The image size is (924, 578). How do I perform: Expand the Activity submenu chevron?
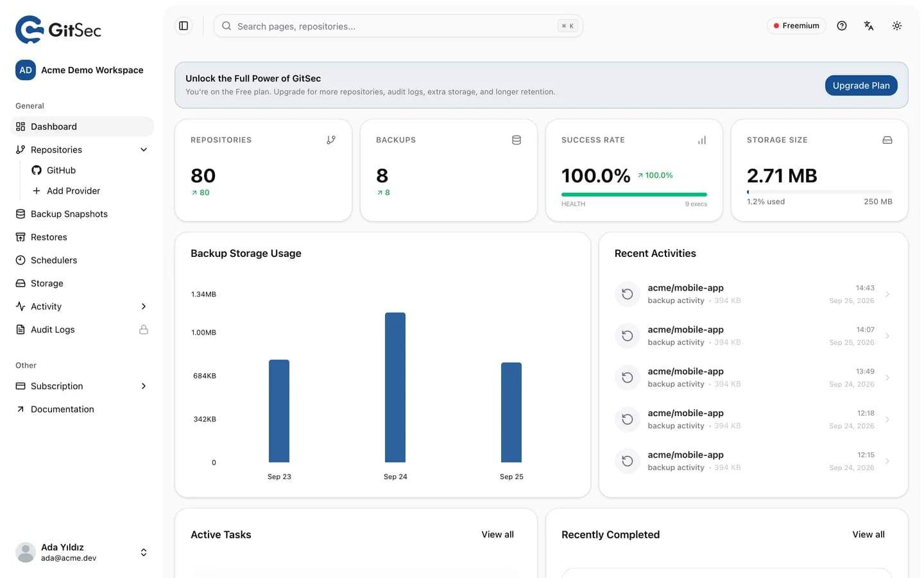point(144,306)
